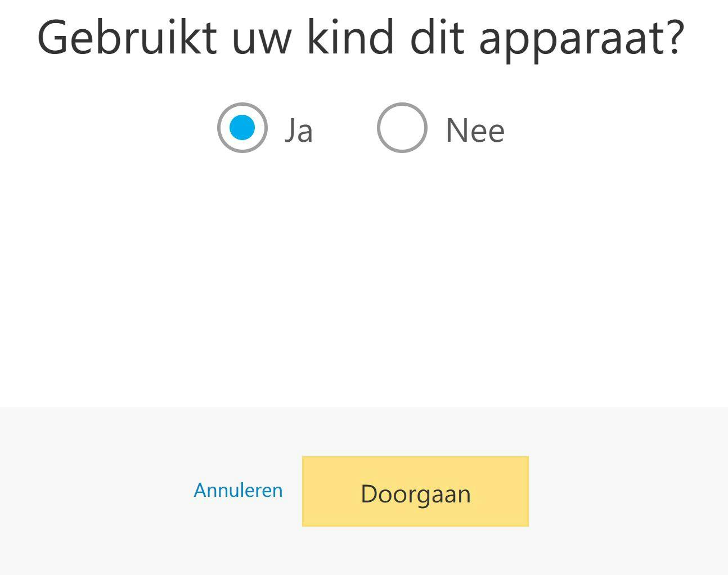Screen dimensions: 728x575
Task: Answer 'Nee' to the child device question
Action: [402, 128]
